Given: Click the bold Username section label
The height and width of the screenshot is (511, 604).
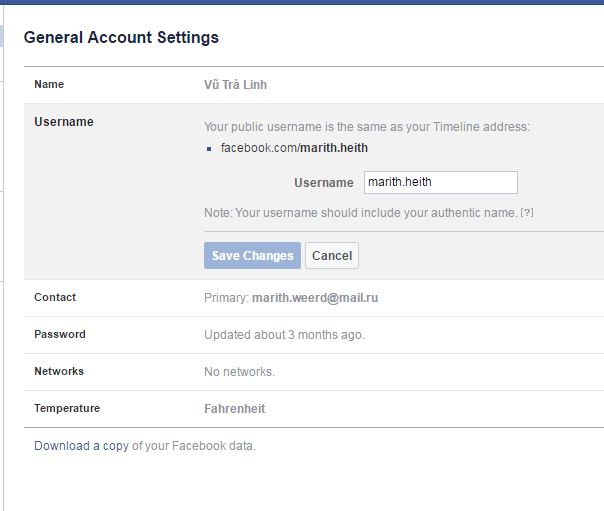Looking at the screenshot, I should pyautogui.click(x=64, y=122).
